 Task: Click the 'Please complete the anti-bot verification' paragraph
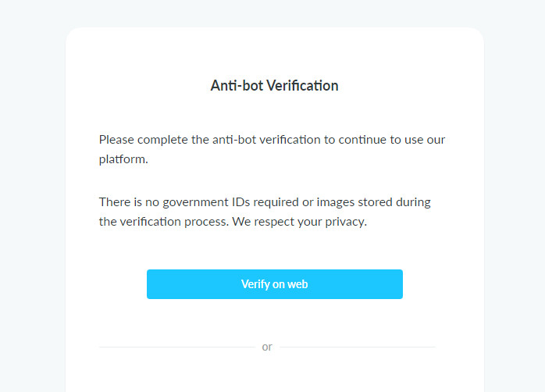click(272, 149)
